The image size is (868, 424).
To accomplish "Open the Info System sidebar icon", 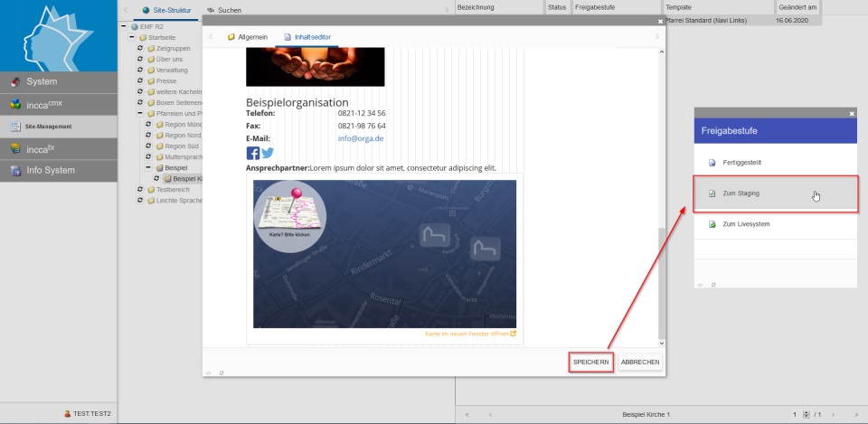I will pyautogui.click(x=14, y=170).
